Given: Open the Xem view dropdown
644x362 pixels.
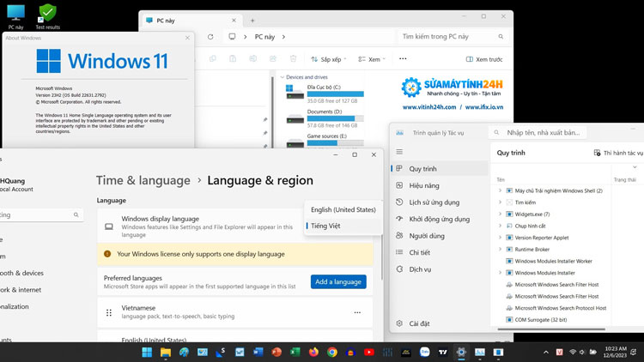Looking at the screenshot, I should click(372, 59).
